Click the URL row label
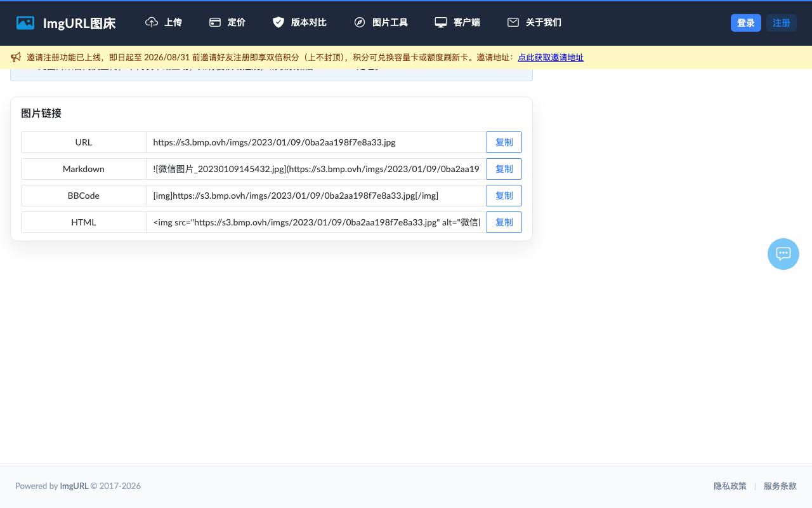 tap(84, 142)
